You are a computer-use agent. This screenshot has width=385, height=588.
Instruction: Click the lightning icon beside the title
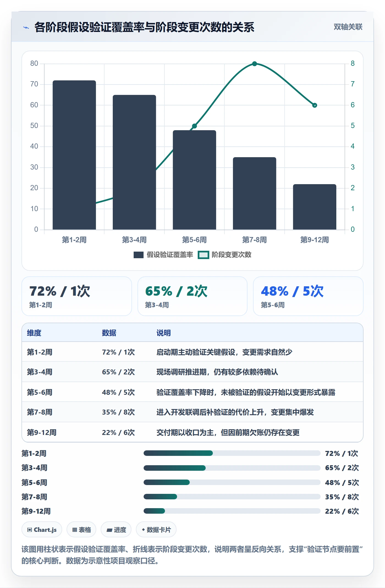coord(26,28)
